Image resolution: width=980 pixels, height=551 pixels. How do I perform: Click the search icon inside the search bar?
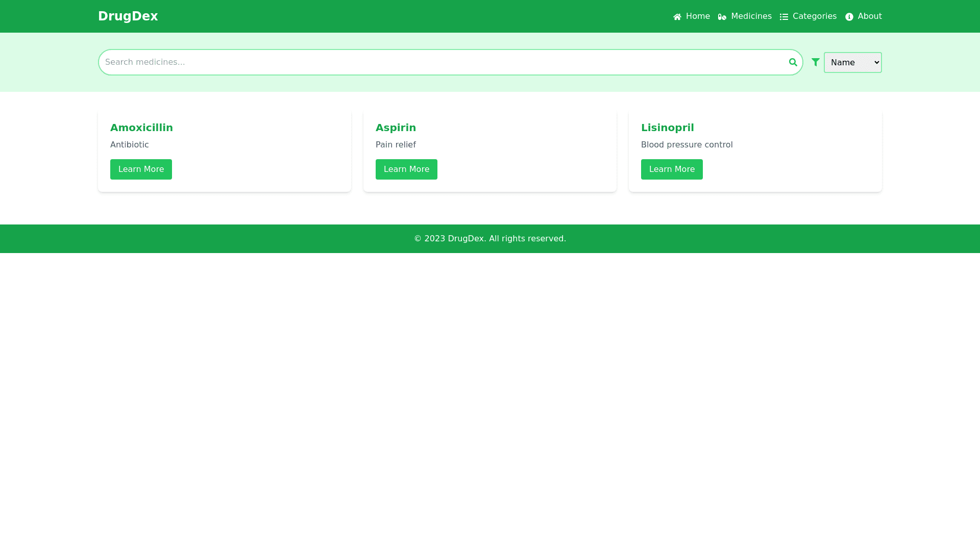[793, 62]
